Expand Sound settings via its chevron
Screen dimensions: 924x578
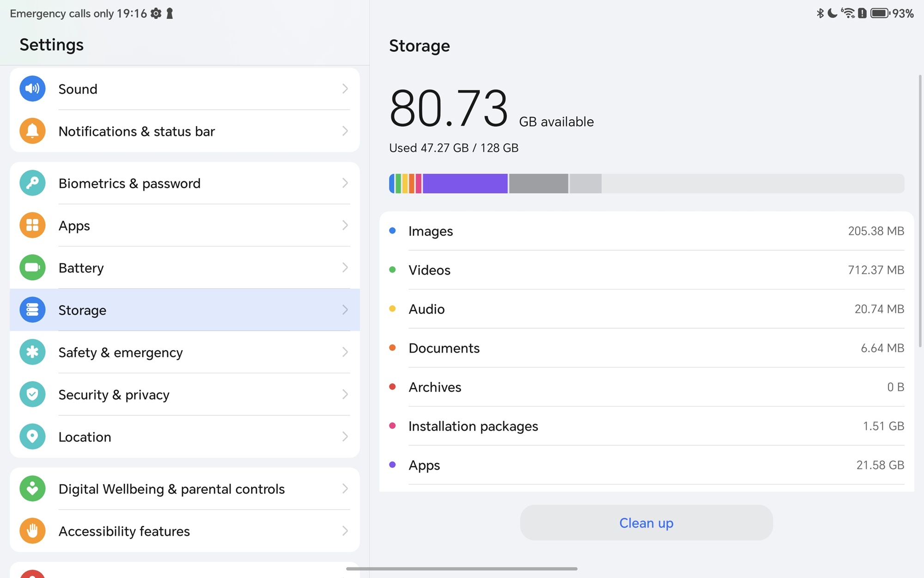pyautogui.click(x=345, y=89)
